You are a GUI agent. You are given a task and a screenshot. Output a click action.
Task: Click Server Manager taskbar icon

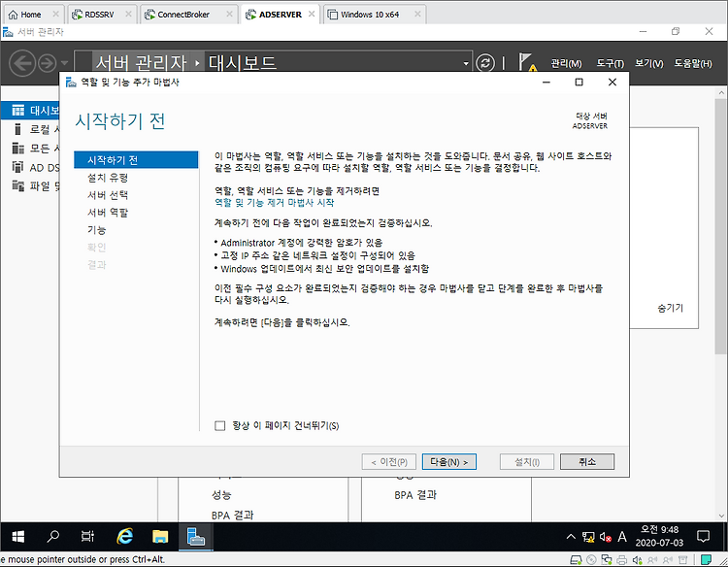coord(195,537)
